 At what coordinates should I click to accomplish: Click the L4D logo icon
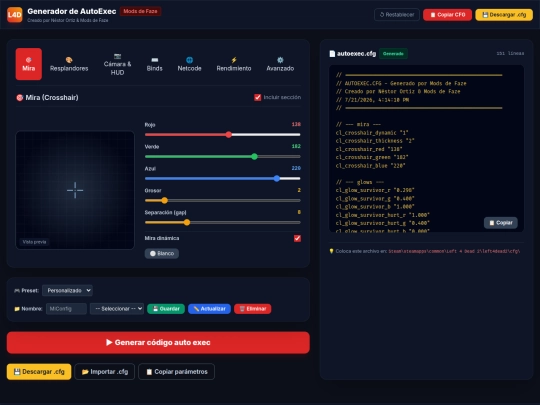[x=14, y=14]
